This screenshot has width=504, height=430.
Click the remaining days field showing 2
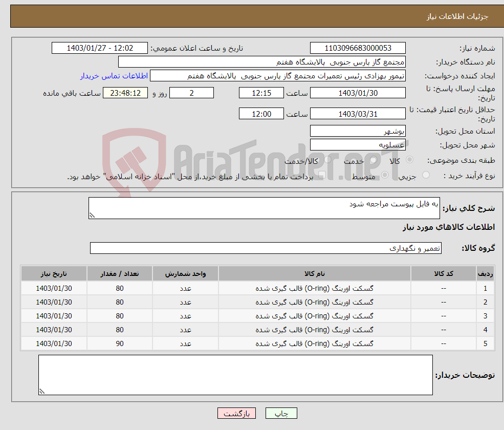[191, 93]
